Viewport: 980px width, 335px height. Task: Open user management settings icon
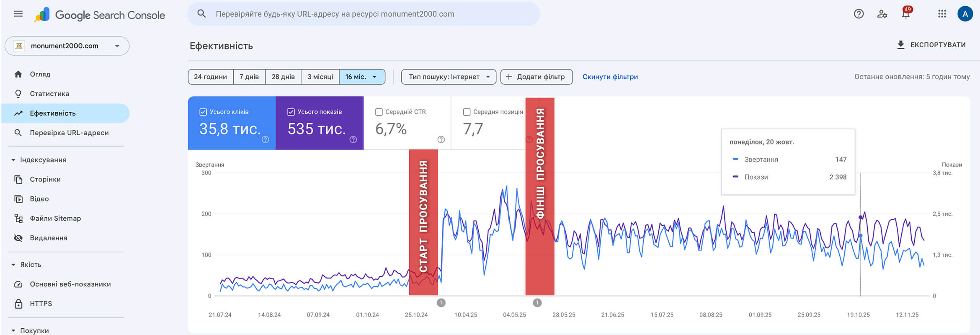coord(882,14)
